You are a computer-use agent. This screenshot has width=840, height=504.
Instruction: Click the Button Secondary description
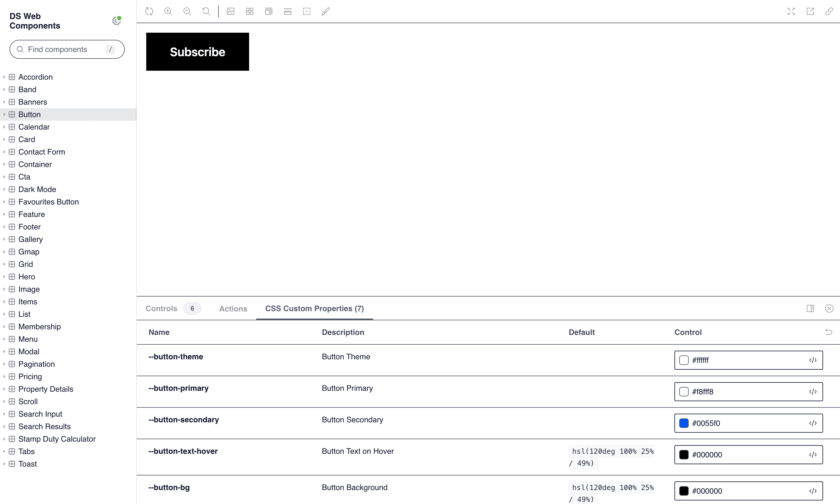coord(352,420)
